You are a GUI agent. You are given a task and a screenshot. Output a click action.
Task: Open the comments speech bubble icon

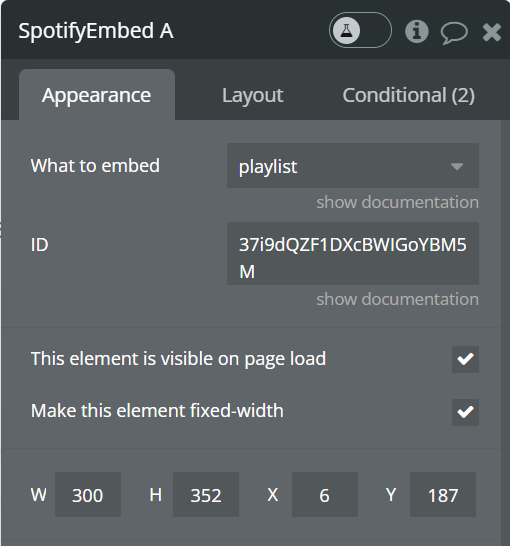click(x=454, y=32)
